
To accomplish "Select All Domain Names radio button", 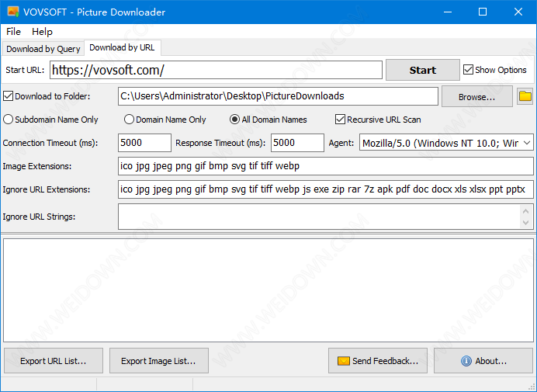I will 234,120.
